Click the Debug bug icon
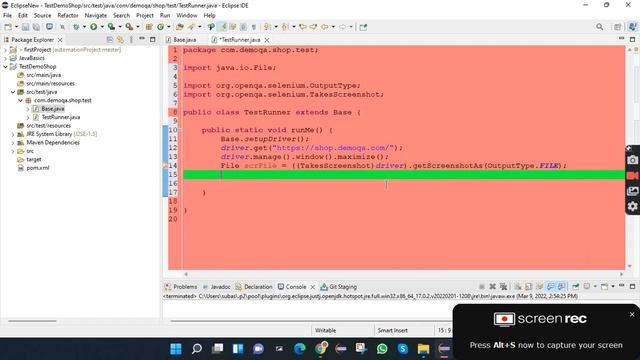The width and height of the screenshot is (640, 360). 76,27
